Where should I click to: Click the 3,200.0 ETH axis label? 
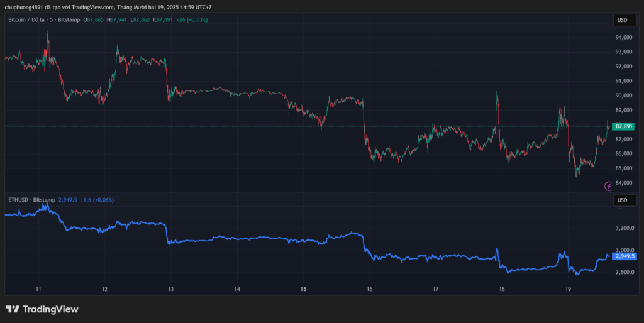pos(625,228)
